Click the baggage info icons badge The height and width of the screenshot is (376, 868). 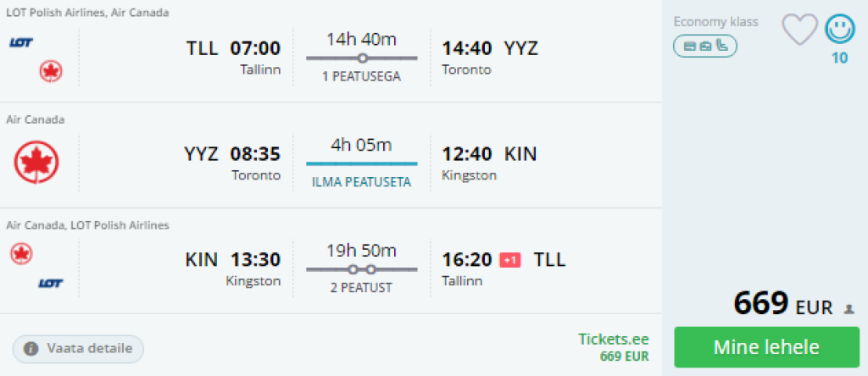tap(705, 46)
